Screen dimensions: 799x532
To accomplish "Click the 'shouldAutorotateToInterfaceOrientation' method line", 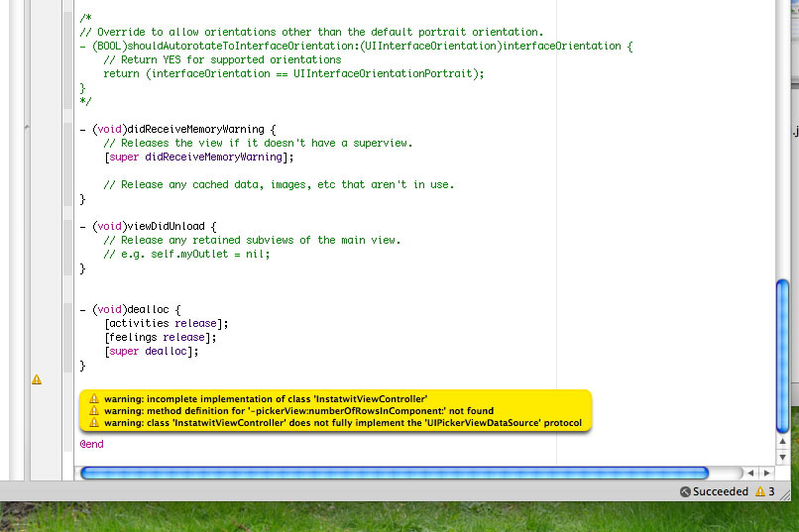I will (356, 46).
